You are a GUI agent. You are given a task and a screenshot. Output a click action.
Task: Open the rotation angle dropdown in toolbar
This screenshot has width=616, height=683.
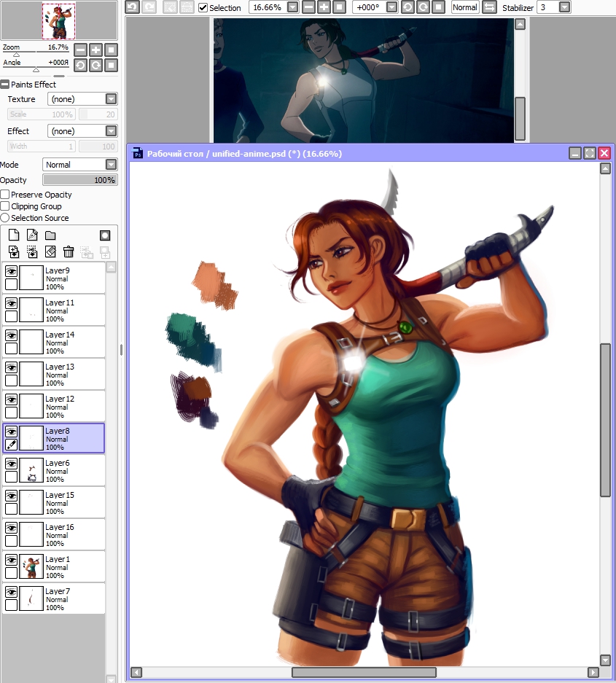[x=391, y=7]
